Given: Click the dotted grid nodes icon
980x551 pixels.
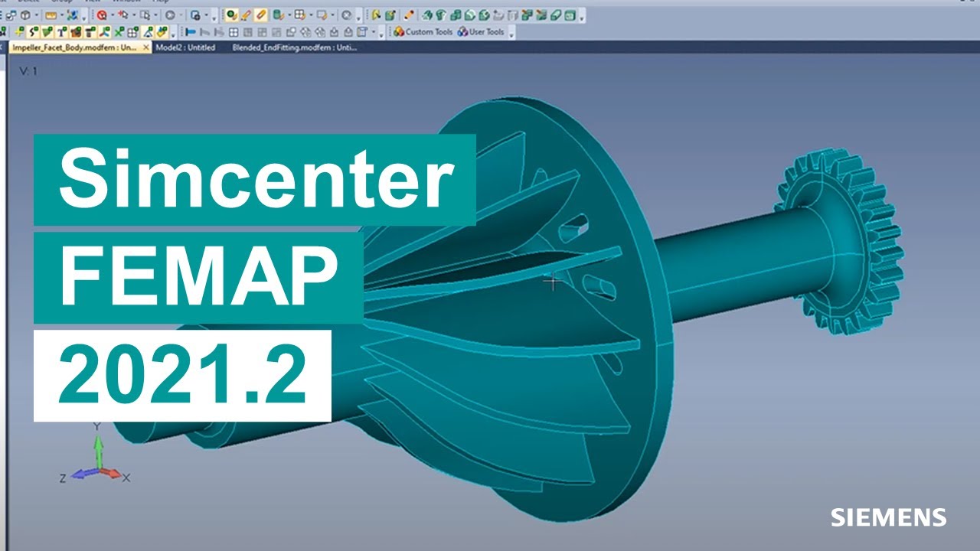Looking at the screenshot, I should [132, 31].
